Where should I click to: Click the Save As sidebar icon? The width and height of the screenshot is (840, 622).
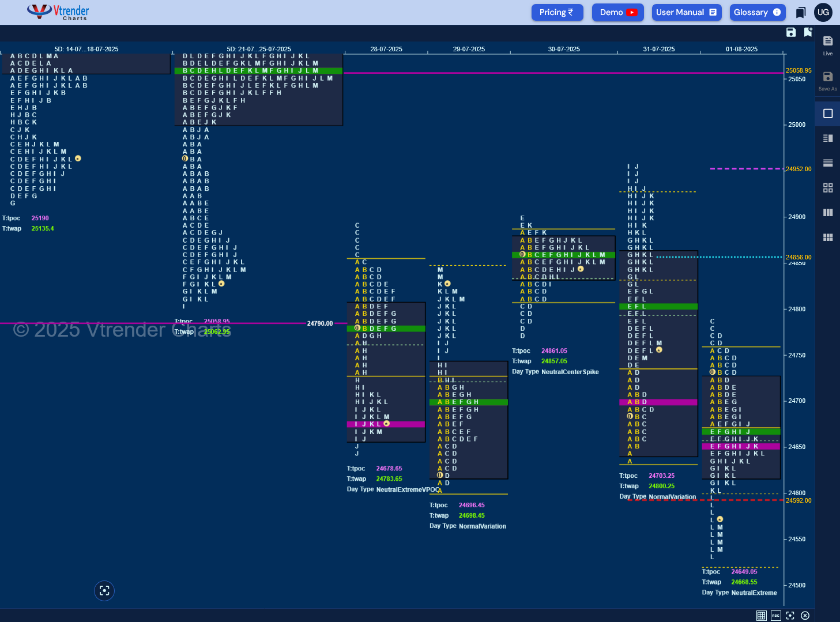click(828, 81)
